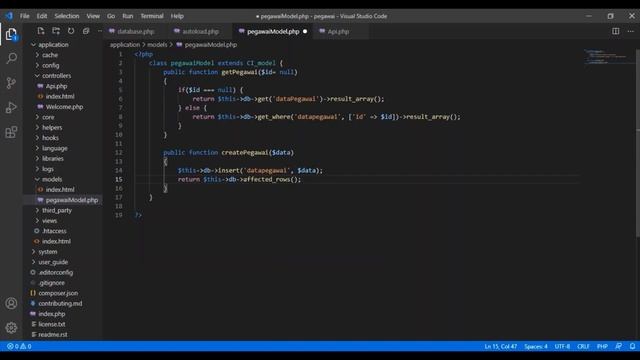Collapse all folders in Explorer

(86, 31)
